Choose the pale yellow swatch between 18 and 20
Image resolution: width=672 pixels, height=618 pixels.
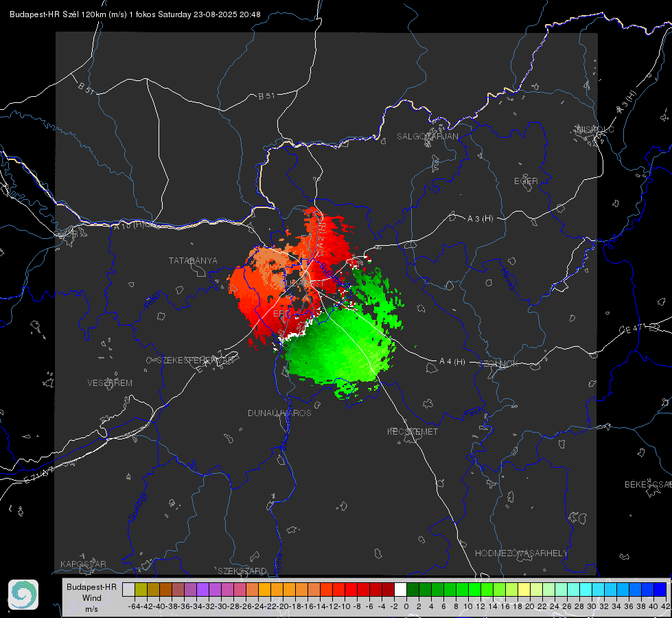pos(524,589)
